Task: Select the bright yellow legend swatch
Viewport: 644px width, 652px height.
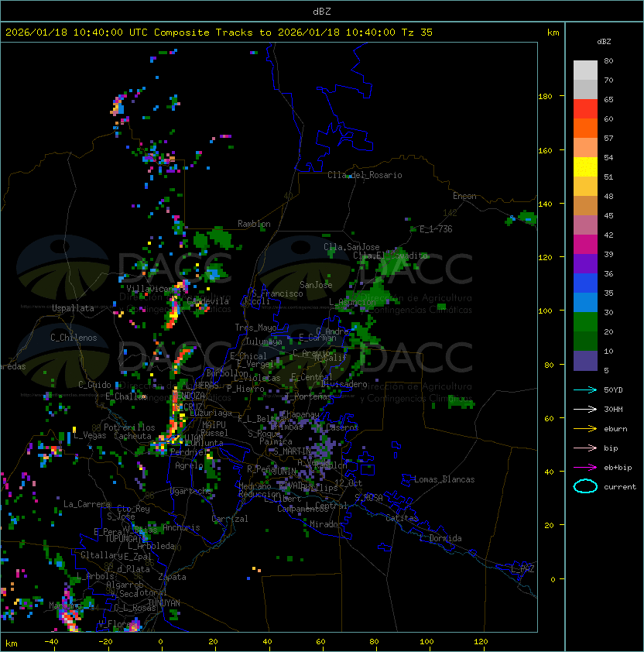Action: [x=585, y=167]
